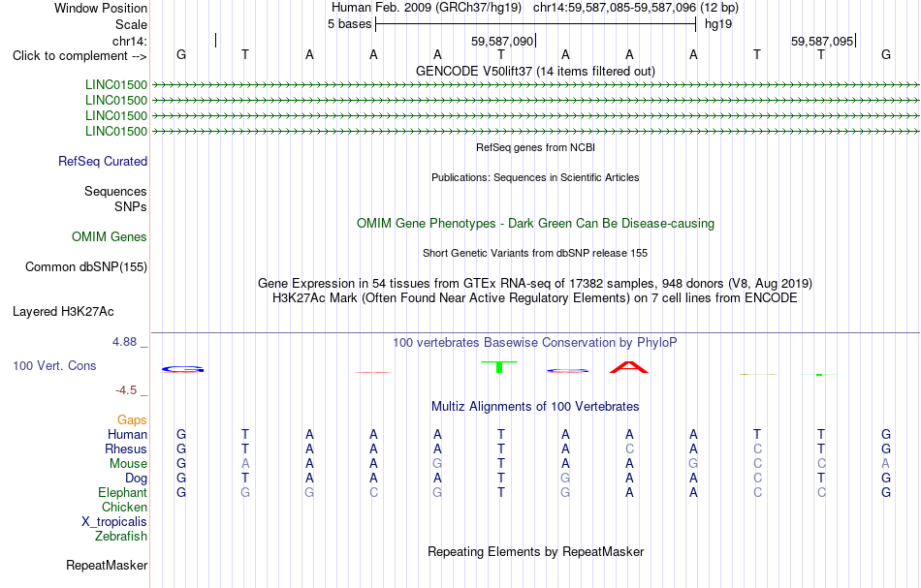Select the X_tropicalis species label

tap(114, 522)
